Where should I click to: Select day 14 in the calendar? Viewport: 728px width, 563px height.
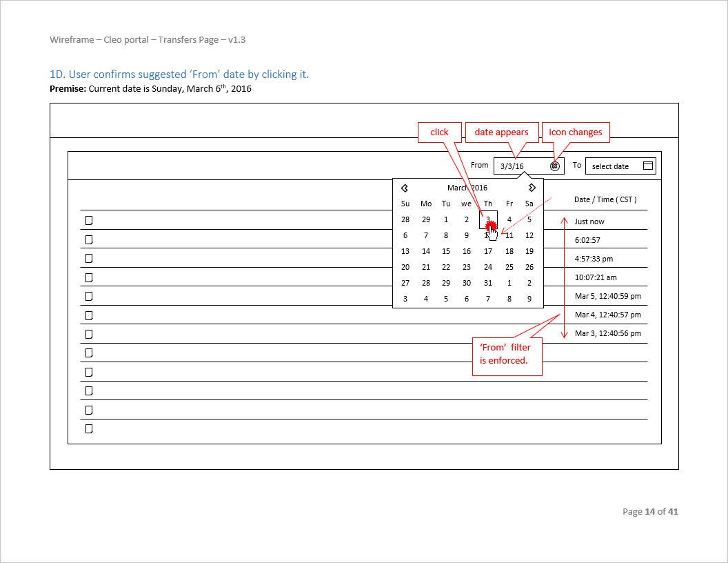426,251
